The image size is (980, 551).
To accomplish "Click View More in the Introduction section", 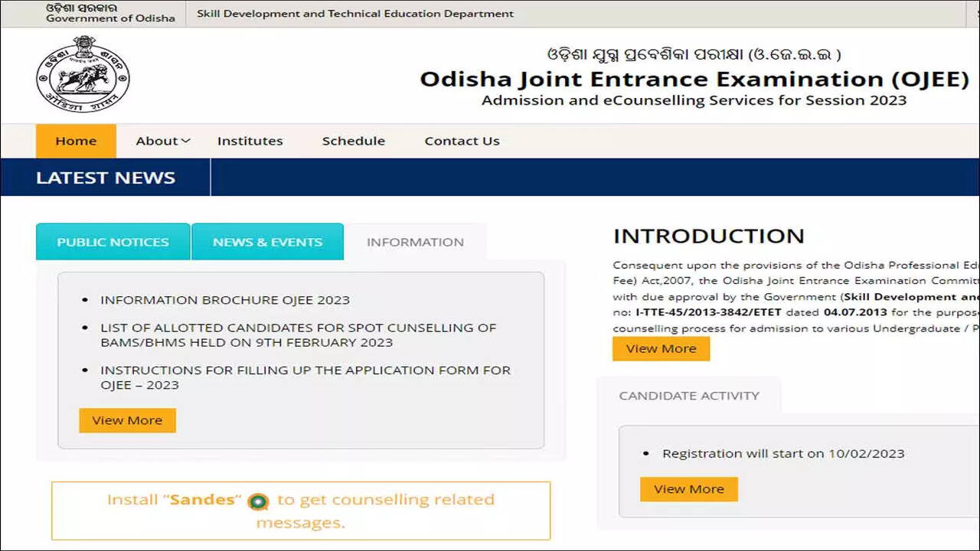I will (x=661, y=348).
